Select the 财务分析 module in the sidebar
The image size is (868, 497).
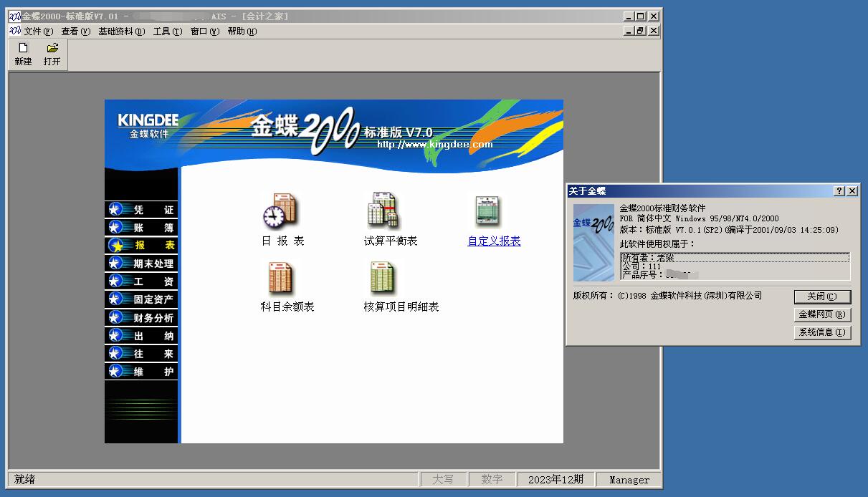pos(141,318)
